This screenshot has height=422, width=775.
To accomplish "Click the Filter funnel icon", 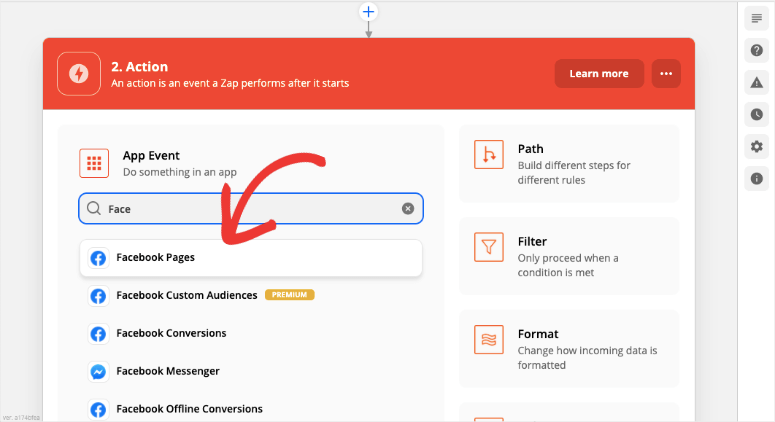I will pos(489,247).
